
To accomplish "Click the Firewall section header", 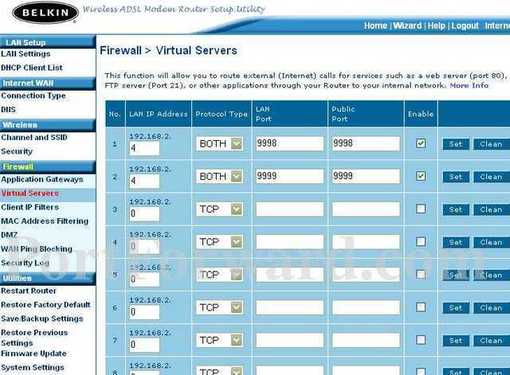I will click(48, 167).
